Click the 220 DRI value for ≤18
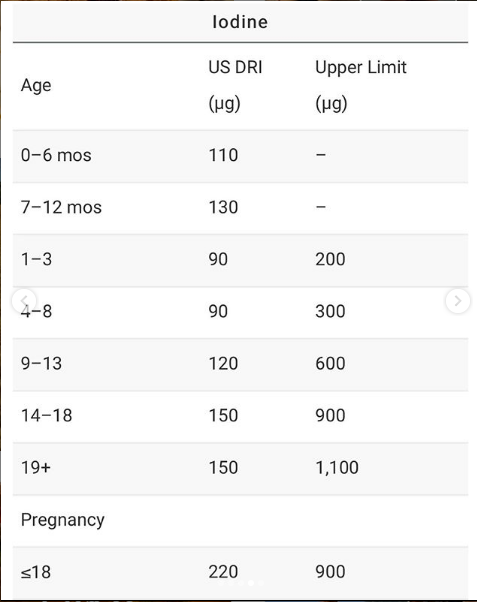The height and width of the screenshot is (602, 477). click(x=223, y=572)
